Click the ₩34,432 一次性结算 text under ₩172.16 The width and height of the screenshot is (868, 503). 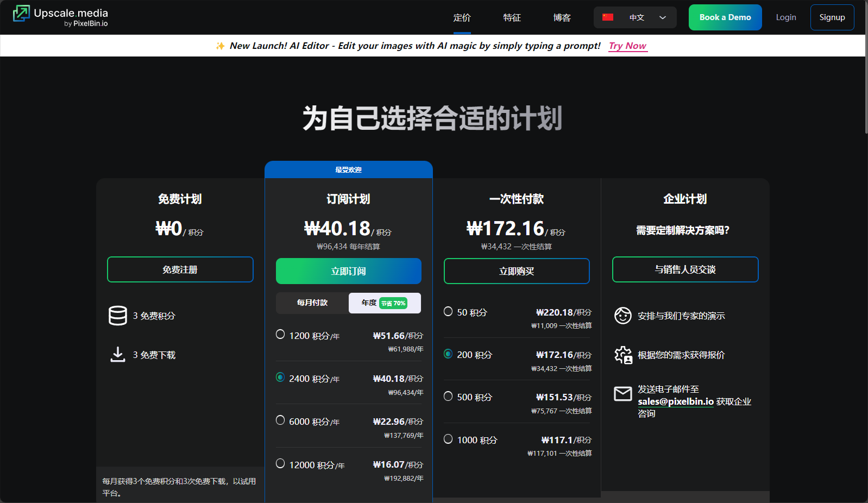click(x=517, y=247)
